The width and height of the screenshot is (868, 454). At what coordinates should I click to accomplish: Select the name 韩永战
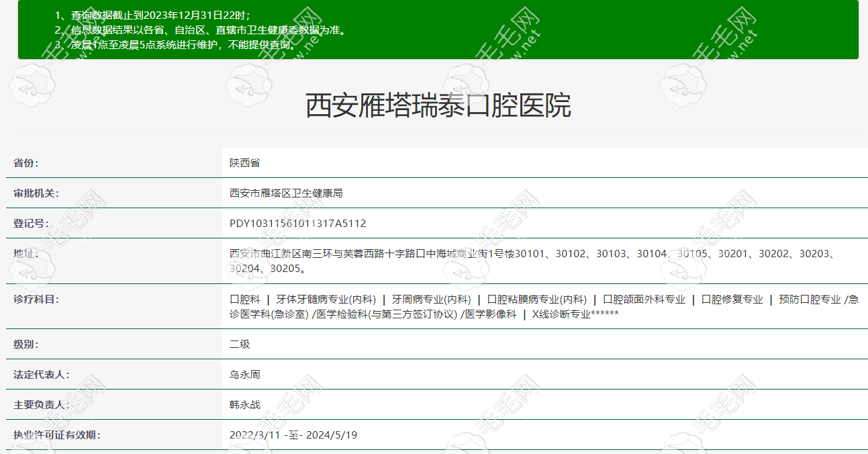pyautogui.click(x=244, y=405)
